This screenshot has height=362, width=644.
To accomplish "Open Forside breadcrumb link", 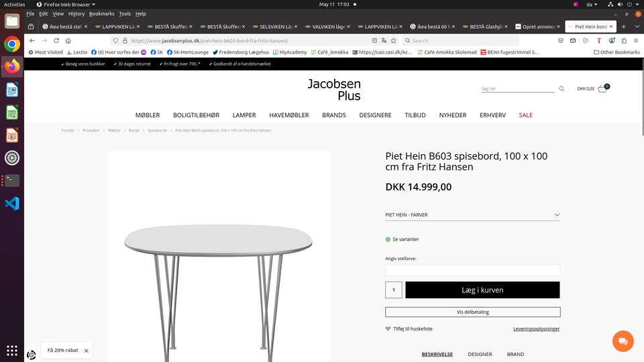I will (x=68, y=131).
